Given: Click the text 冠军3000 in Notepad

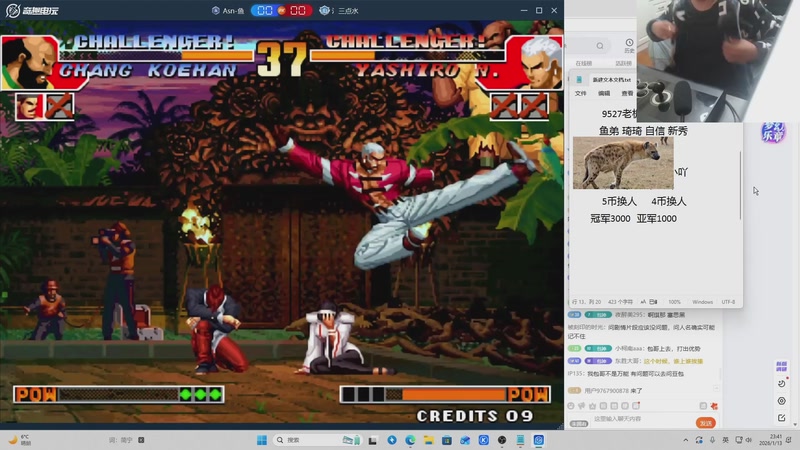Looking at the screenshot, I should pos(610,218).
